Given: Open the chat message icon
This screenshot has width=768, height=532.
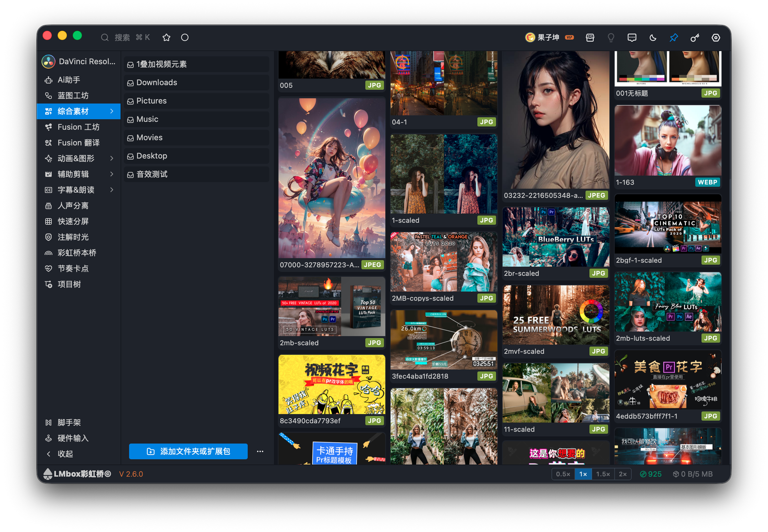Looking at the screenshot, I should [632, 37].
